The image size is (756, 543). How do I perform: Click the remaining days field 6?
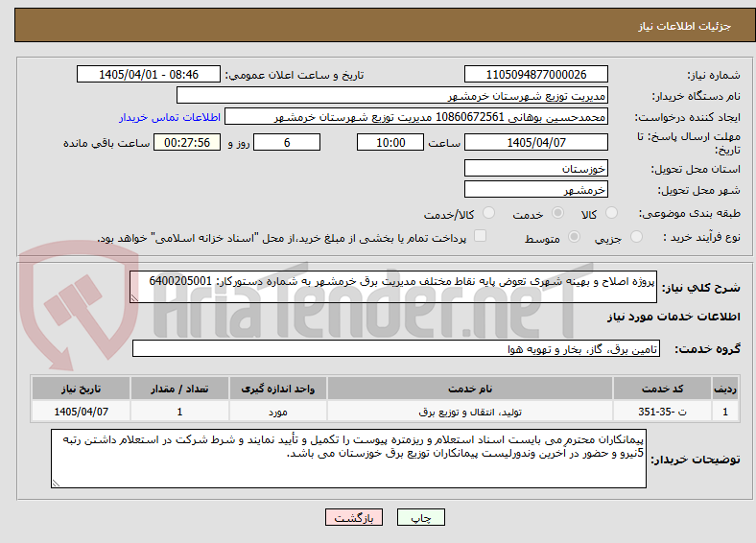(287, 142)
